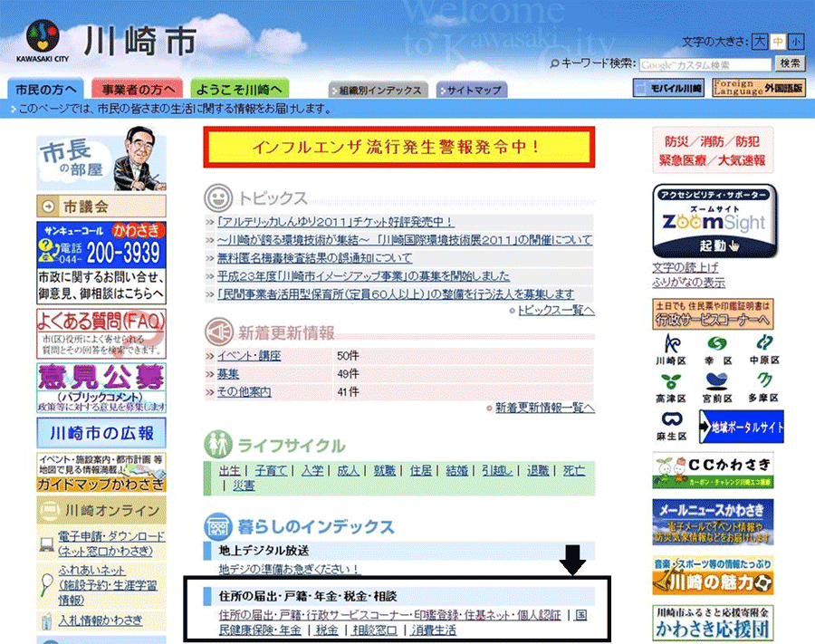Set text size to small (小)

tap(795, 42)
